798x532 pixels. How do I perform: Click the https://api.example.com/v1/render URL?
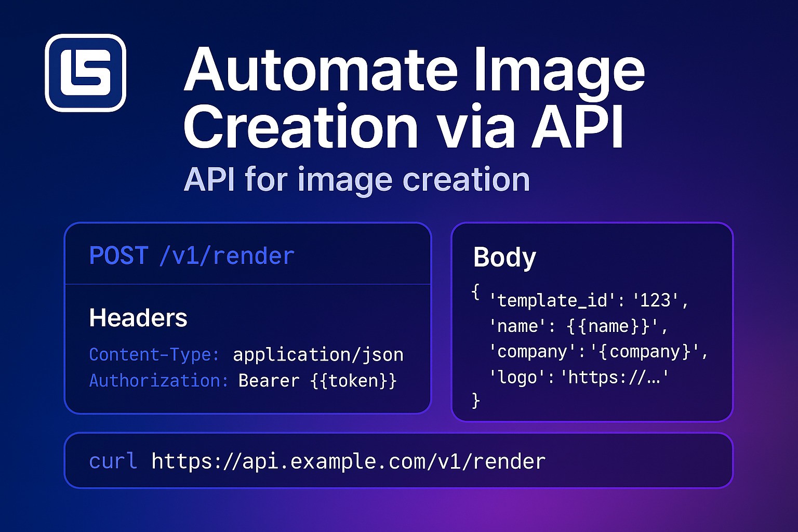349,461
